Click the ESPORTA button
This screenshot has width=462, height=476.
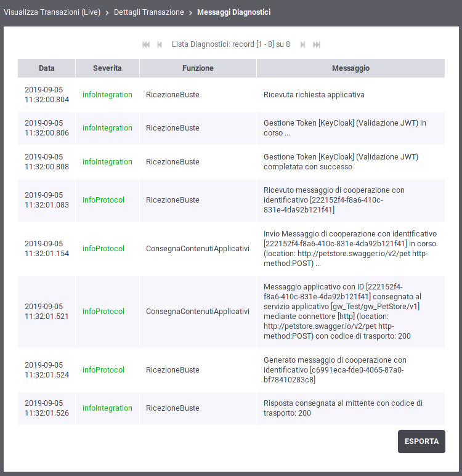pos(421,442)
